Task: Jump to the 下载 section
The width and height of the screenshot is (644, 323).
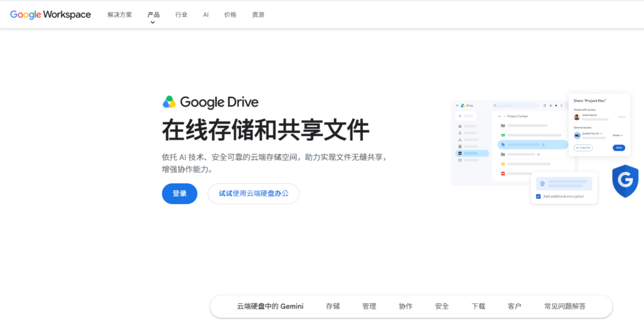Action: (478, 306)
